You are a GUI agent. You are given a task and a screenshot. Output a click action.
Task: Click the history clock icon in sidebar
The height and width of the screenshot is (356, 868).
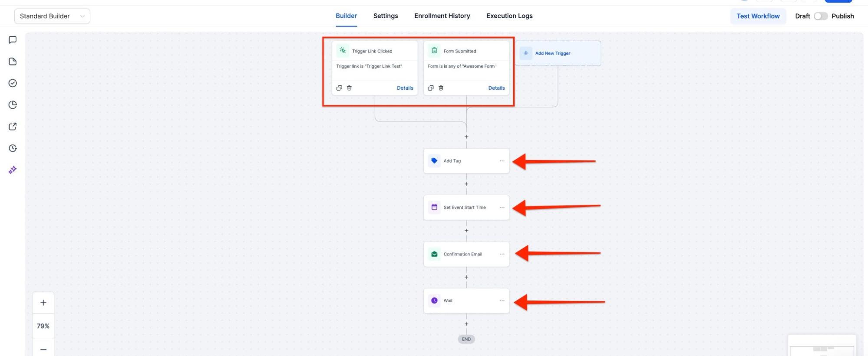click(x=13, y=148)
